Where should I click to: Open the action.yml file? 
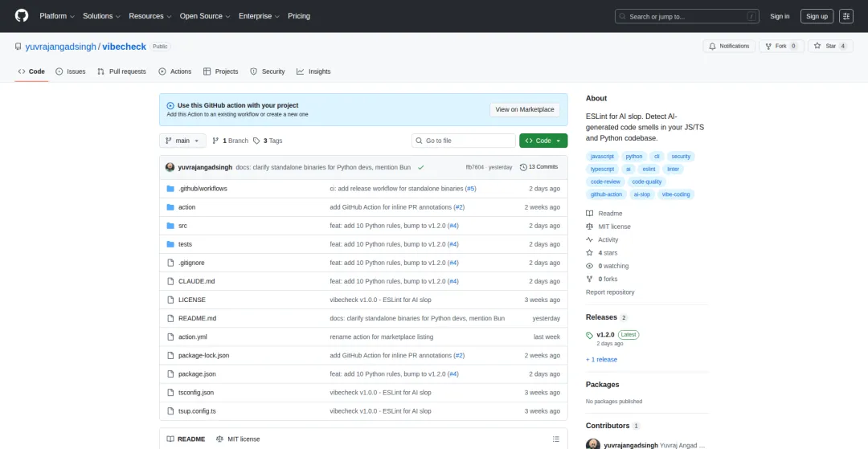(193, 337)
